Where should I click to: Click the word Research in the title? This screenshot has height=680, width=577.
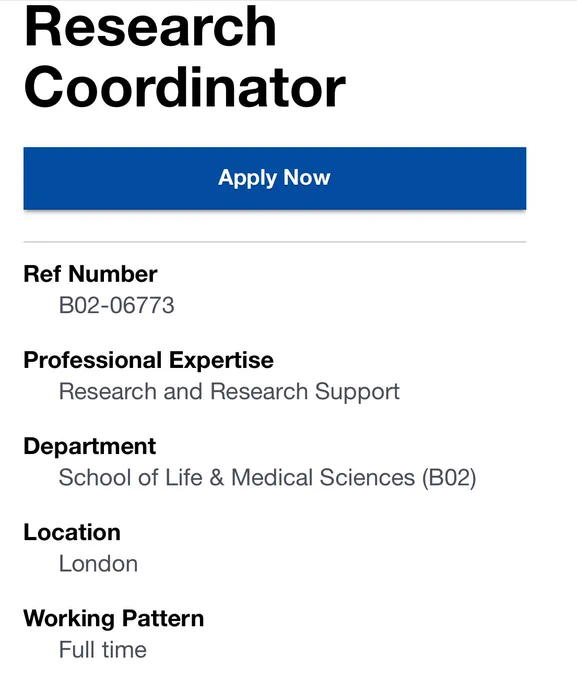click(151, 27)
